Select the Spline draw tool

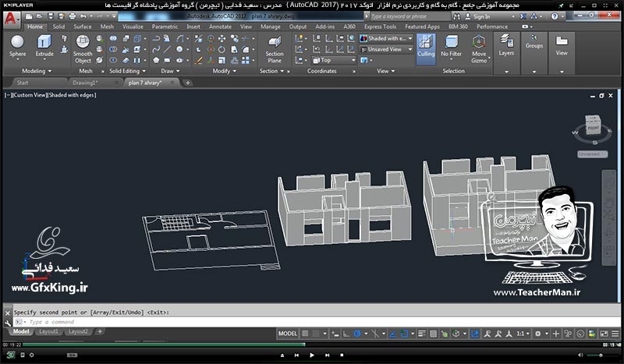pyautogui.click(x=156, y=49)
